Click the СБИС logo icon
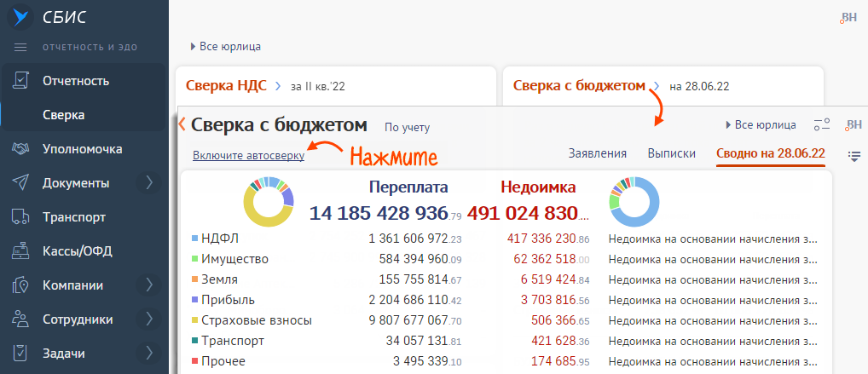 tap(19, 18)
